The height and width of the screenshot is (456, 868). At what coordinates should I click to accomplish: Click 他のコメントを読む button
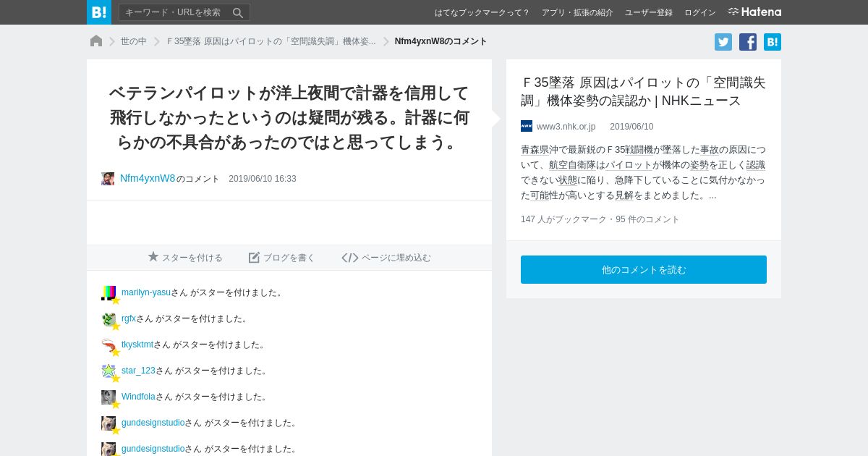[x=644, y=269]
